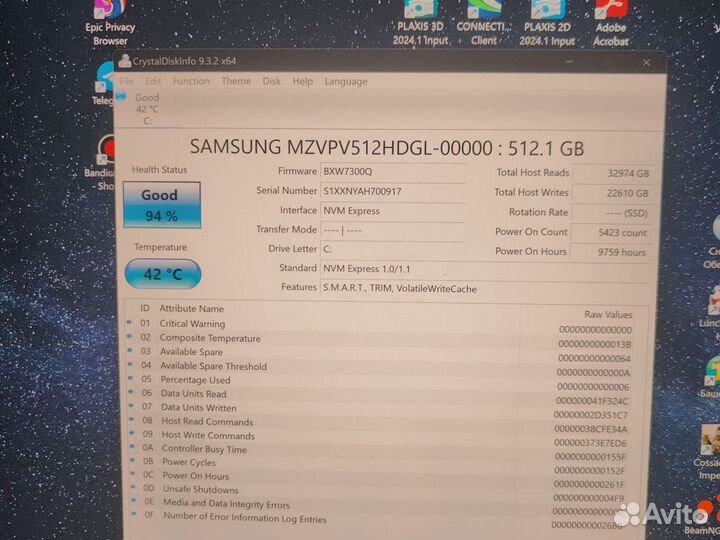This screenshot has height=540, width=720.
Task: Open the Language menu
Action: [346, 82]
